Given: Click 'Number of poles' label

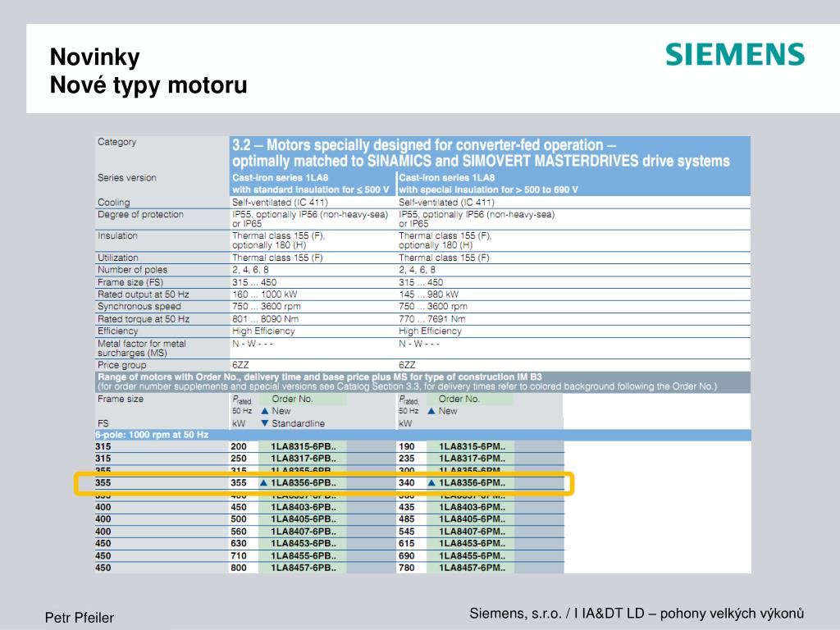Looking at the screenshot, I should [132, 269].
